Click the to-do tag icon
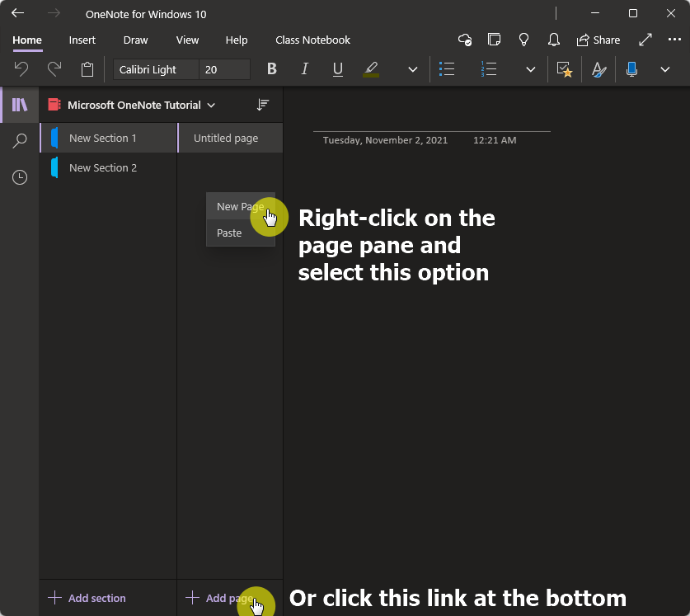Image resolution: width=690 pixels, height=616 pixels. click(x=564, y=69)
